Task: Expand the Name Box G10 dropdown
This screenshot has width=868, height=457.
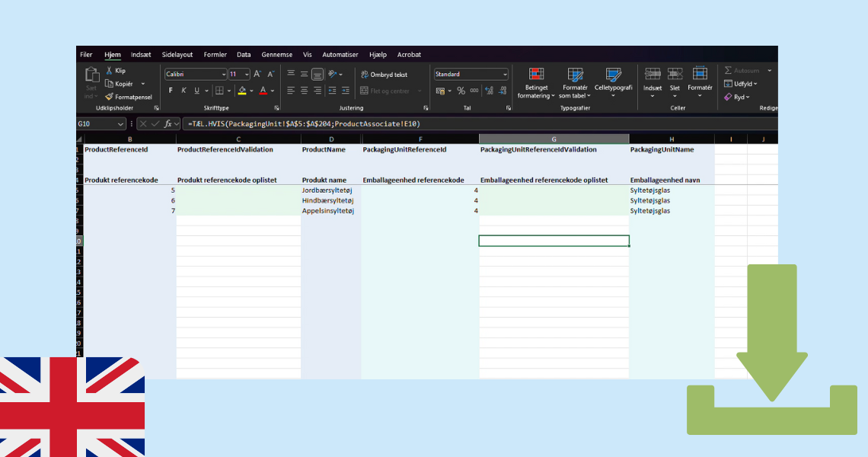Action: point(120,124)
